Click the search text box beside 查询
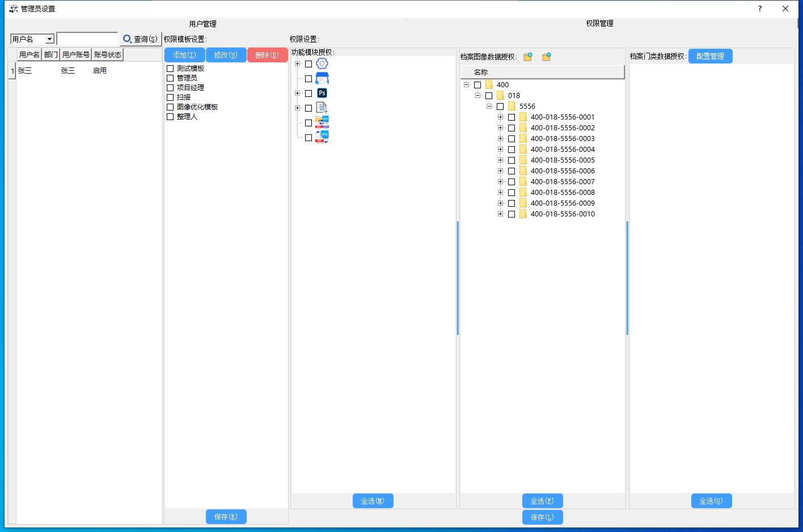The width and height of the screenshot is (803, 532). [x=87, y=39]
